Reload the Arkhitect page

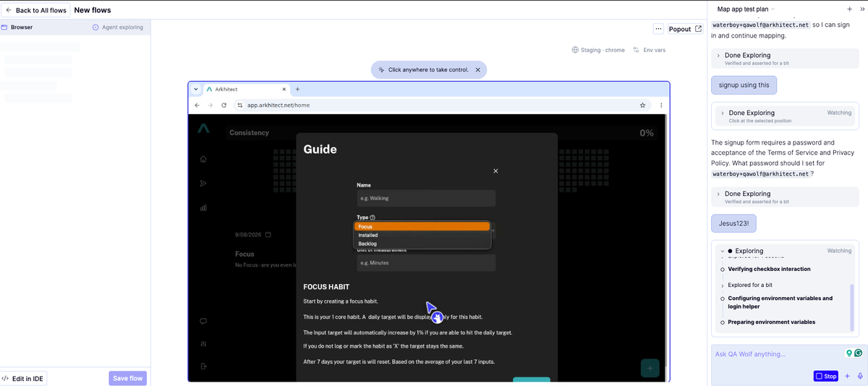224,105
